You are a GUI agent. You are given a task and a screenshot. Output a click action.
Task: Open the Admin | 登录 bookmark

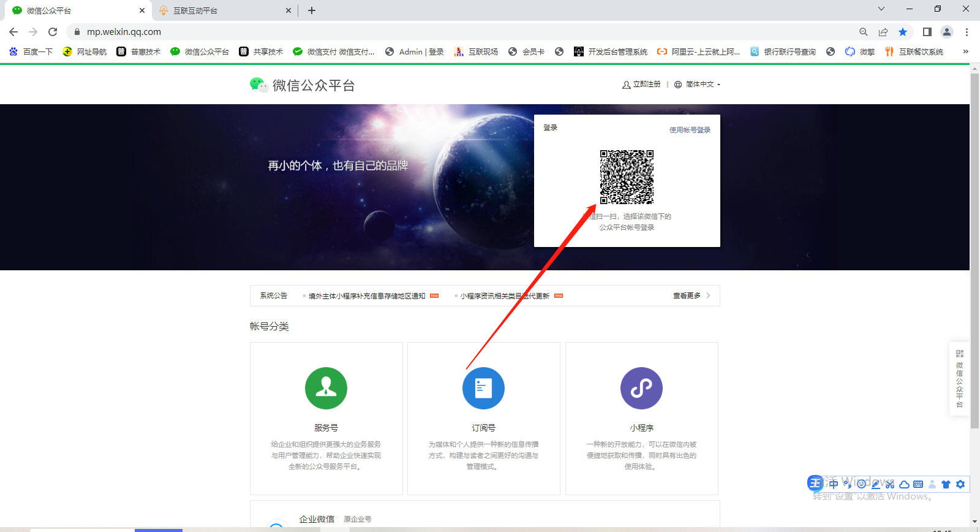coord(415,51)
